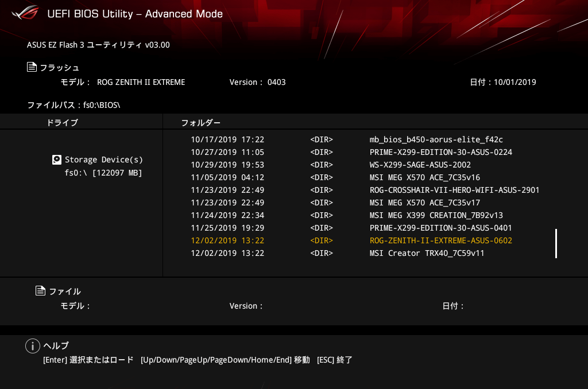Select the fs0:\ [122097 MB] drive
Screen dimensions: 588x389
pos(103,173)
